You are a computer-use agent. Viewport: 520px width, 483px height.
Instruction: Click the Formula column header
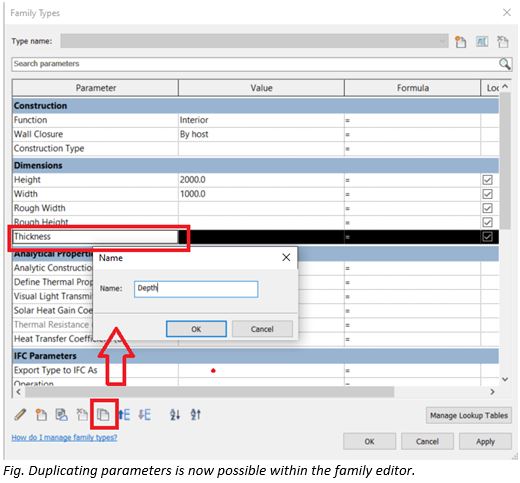tap(413, 88)
